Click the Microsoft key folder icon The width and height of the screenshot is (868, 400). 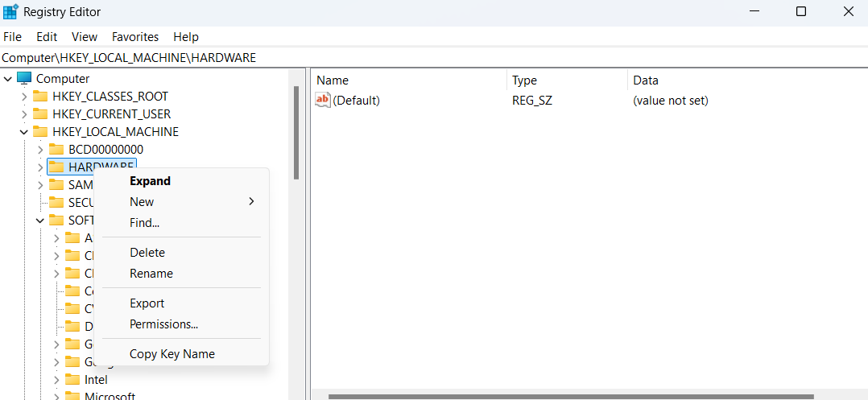tap(72, 396)
